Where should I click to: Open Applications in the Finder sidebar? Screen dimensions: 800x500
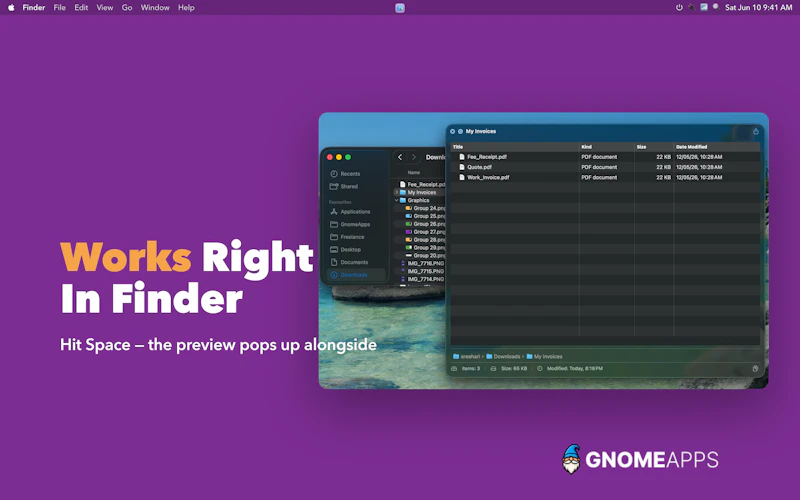click(350, 212)
